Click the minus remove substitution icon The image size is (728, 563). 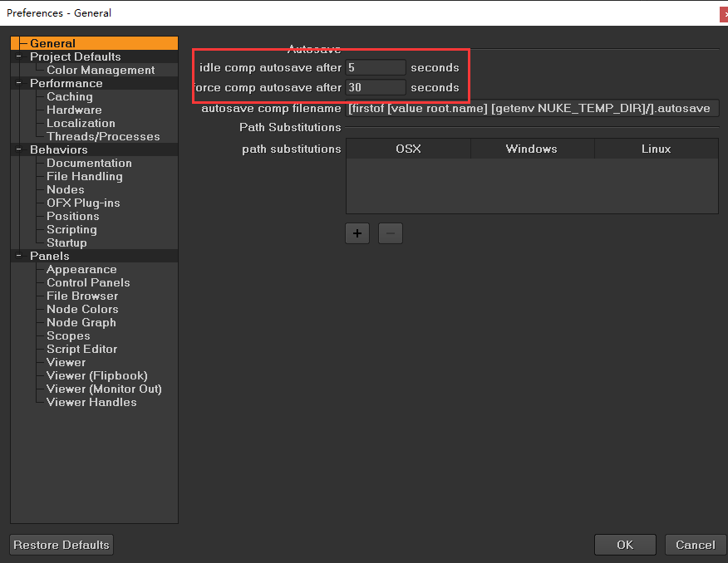point(390,233)
